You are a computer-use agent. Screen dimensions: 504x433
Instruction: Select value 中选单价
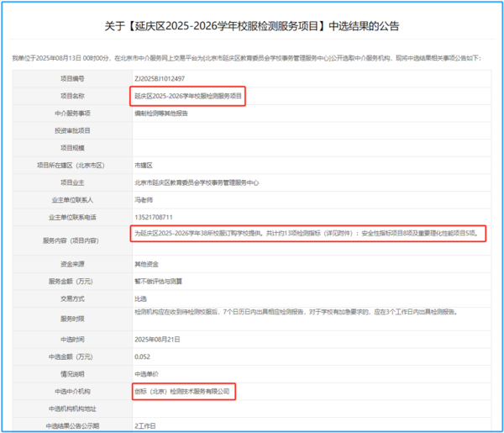click(x=146, y=374)
